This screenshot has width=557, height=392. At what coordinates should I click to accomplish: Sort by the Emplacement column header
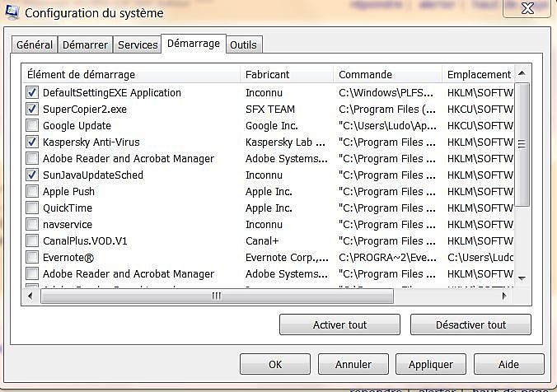(478, 74)
